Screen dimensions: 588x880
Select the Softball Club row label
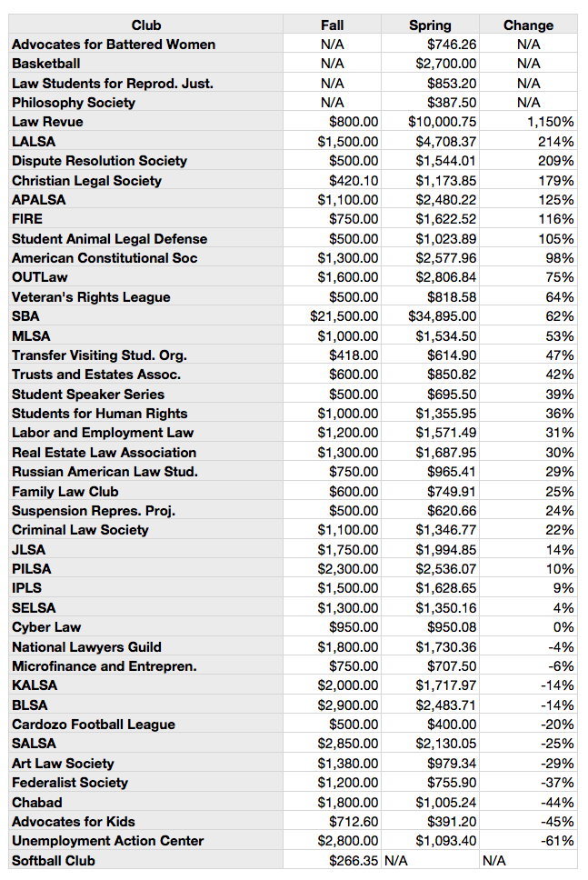(x=146, y=861)
